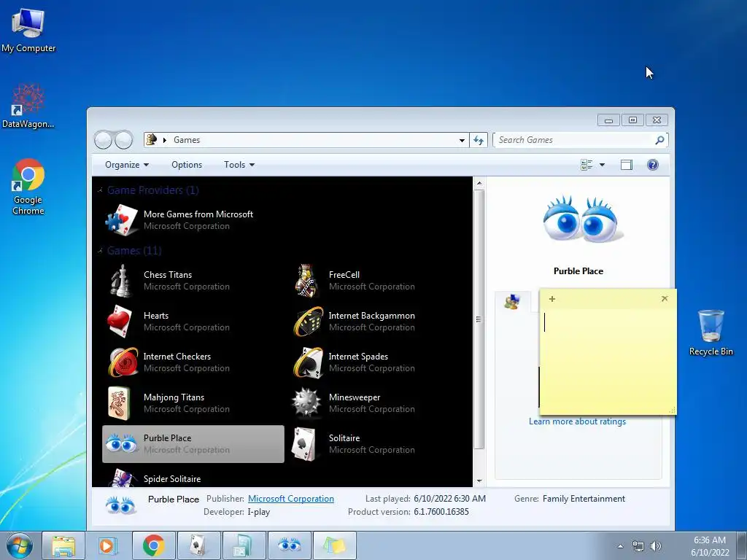The width and height of the screenshot is (747, 560).
Task: Click the scroll up arrow in games list
Action: (x=479, y=183)
